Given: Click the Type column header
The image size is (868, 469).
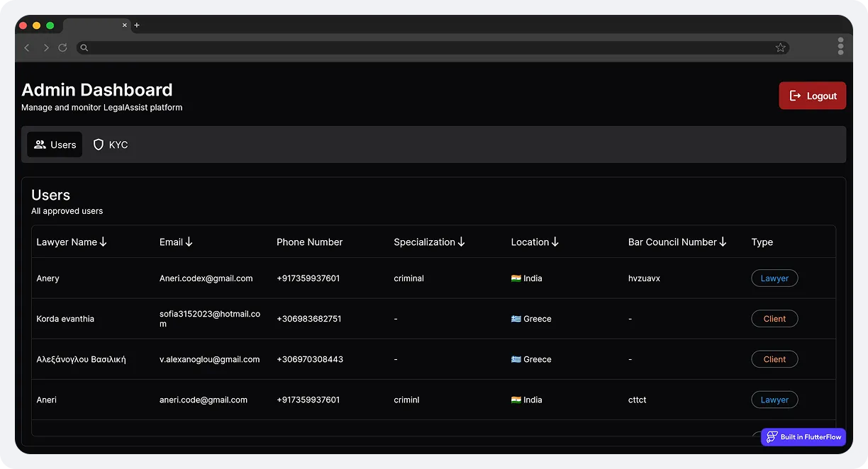Looking at the screenshot, I should point(762,242).
